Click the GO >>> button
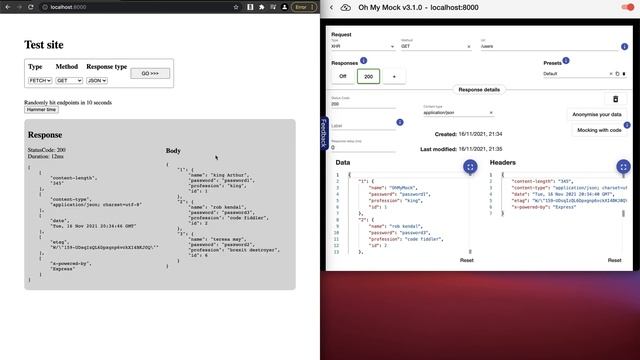Viewport: 640px width, 360px height. (150, 73)
